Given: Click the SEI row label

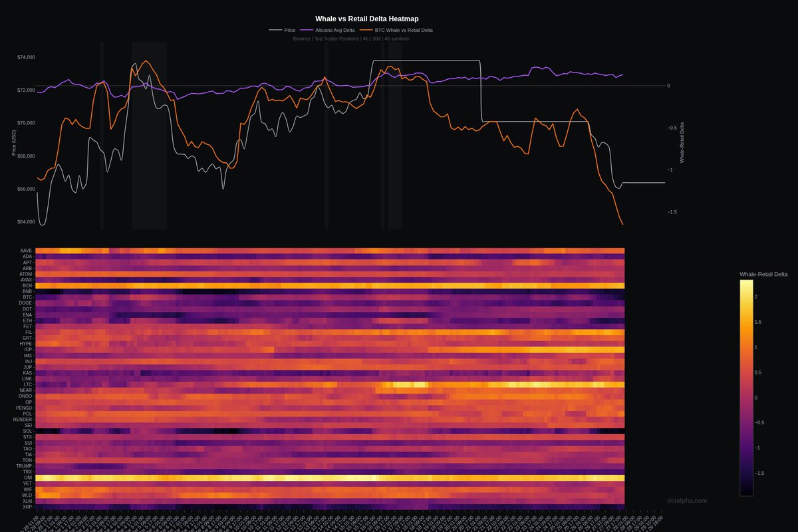Looking at the screenshot, I should [x=28, y=426].
